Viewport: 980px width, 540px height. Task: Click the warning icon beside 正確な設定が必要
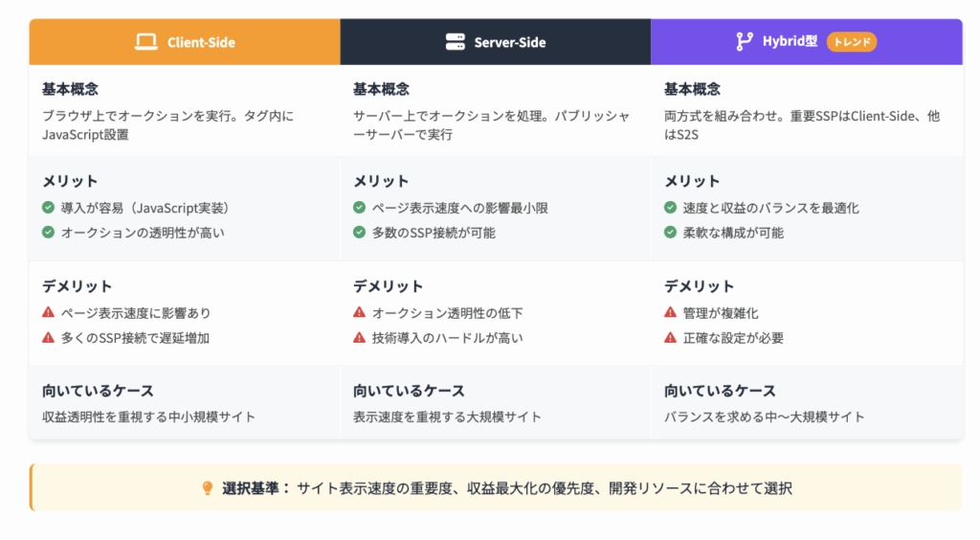670,337
